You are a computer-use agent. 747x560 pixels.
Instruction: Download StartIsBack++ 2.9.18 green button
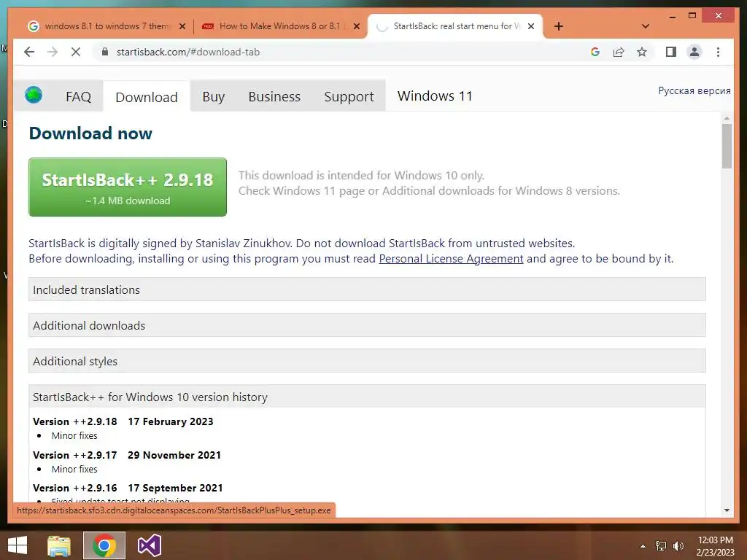click(128, 187)
